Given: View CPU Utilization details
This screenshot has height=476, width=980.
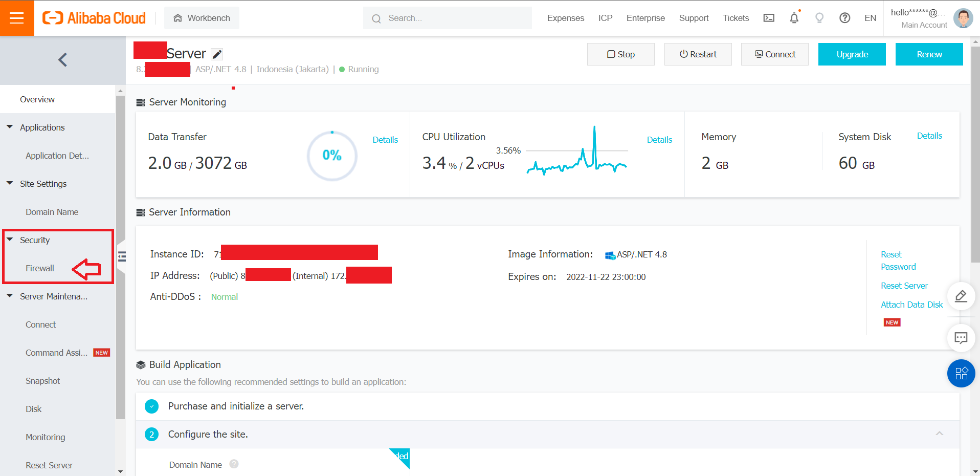Looking at the screenshot, I should 659,140.
